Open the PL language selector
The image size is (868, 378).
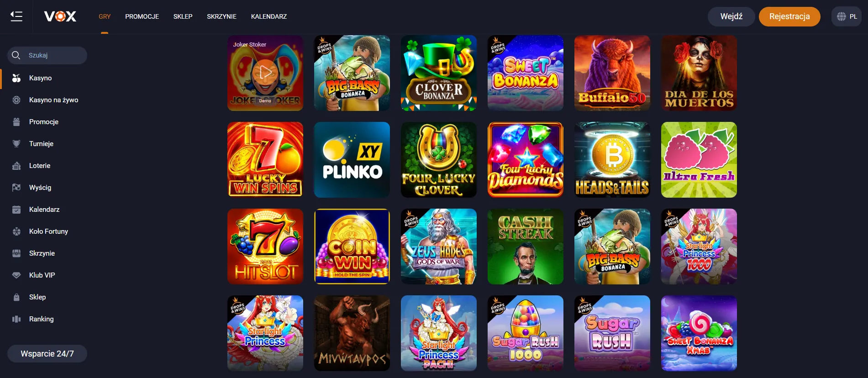click(847, 16)
